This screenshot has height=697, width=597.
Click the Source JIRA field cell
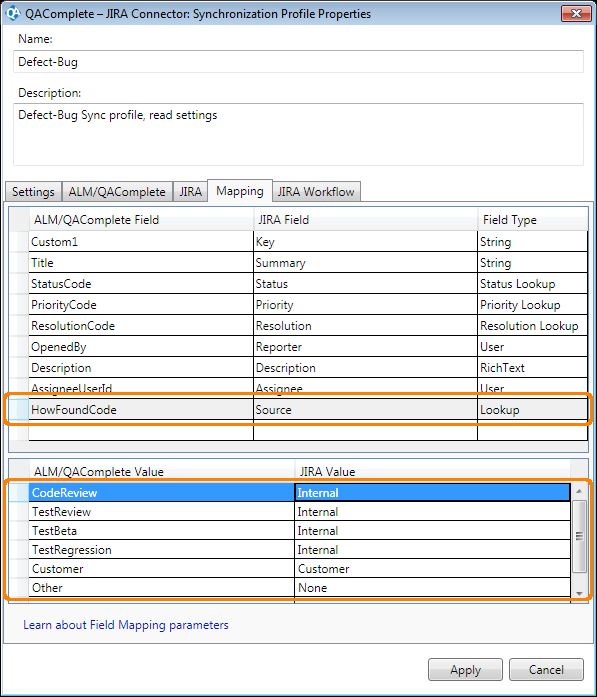(x=365, y=409)
